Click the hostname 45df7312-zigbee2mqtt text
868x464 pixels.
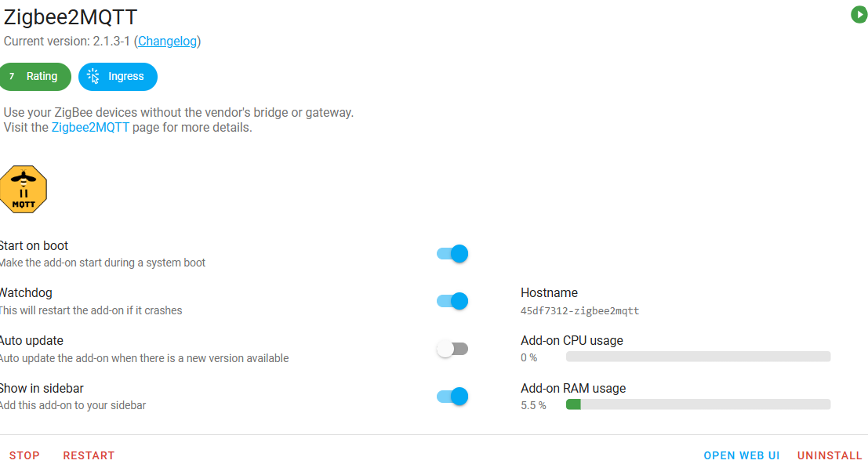pyautogui.click(x=579, y=311)
